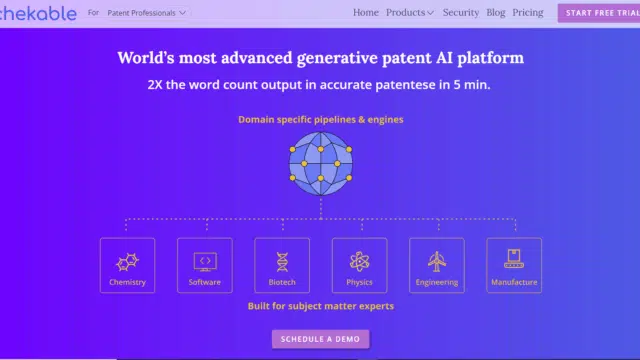Image resolution: width=640 pixels, height=360 pixels.
Task: Select the Physics atom icon
Action: pyautogui.click(x=360, y=262)
